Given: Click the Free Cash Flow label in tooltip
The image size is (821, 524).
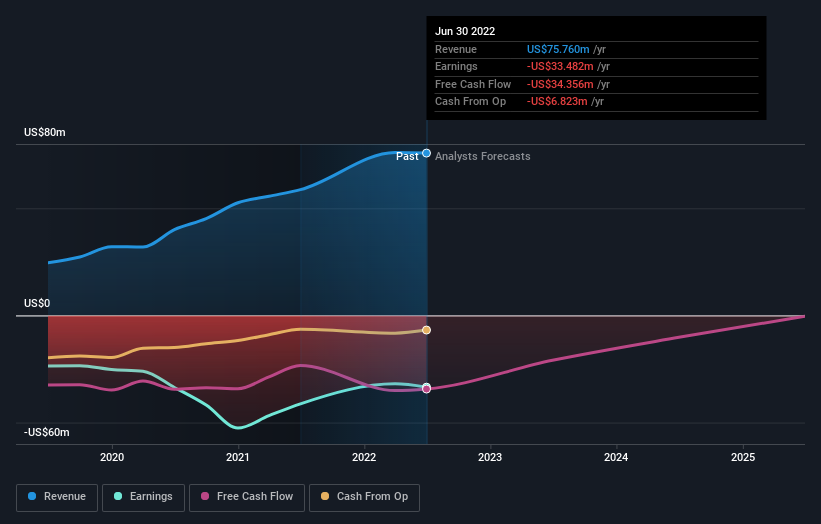Looking at the screenshot, I should point(473,84).
